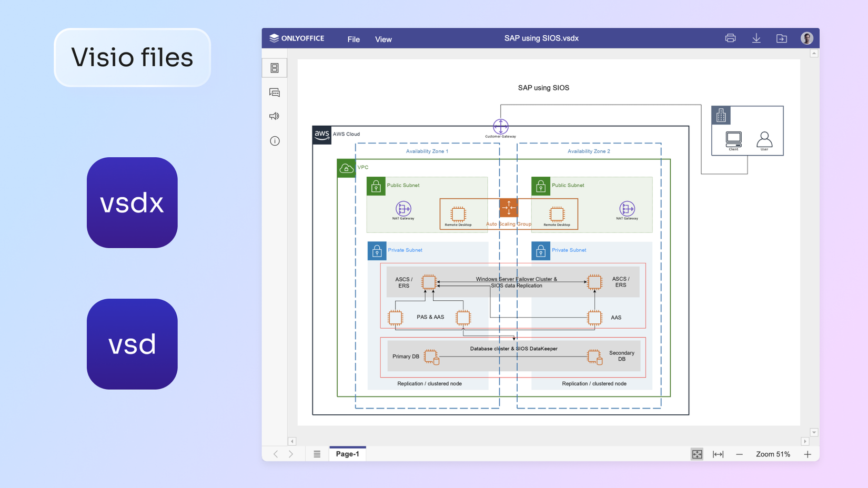868x488 pixels.
Task: Open the about/info panel
Action: (x=275, y=141)
